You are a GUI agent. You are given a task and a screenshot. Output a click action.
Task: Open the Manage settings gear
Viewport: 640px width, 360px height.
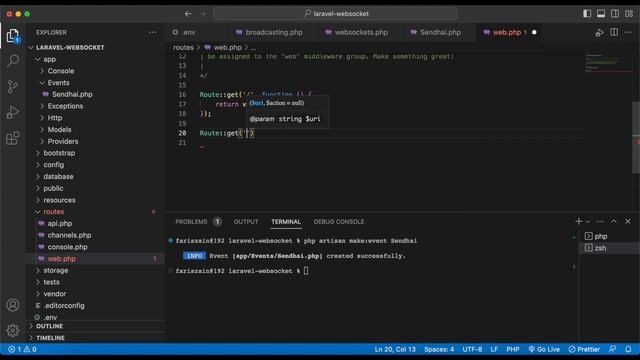coord(13,330)
